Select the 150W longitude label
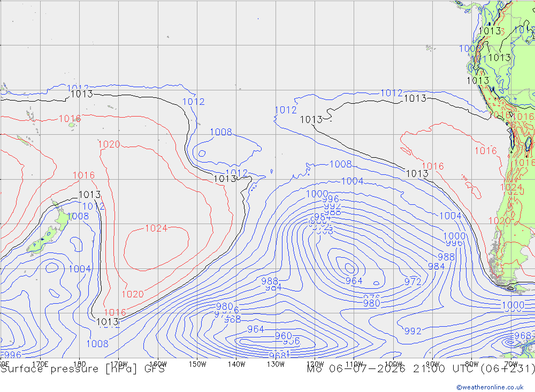This screenshot has height=392, width=535. click(x=197, y=364)
